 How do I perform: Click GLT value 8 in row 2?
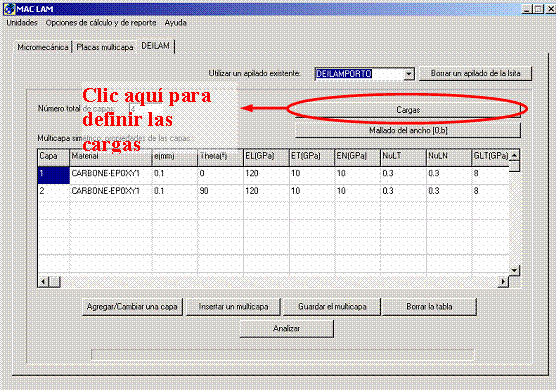[491, 192]
